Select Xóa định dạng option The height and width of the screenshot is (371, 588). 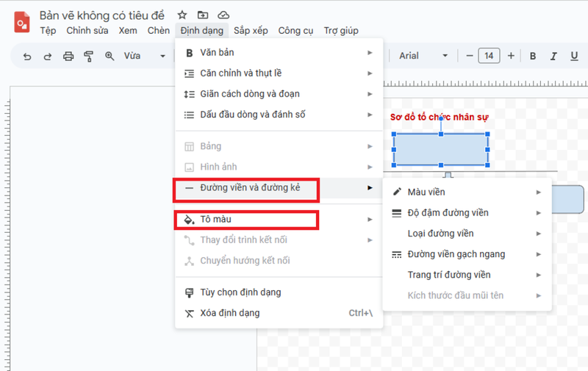[279, 313]
